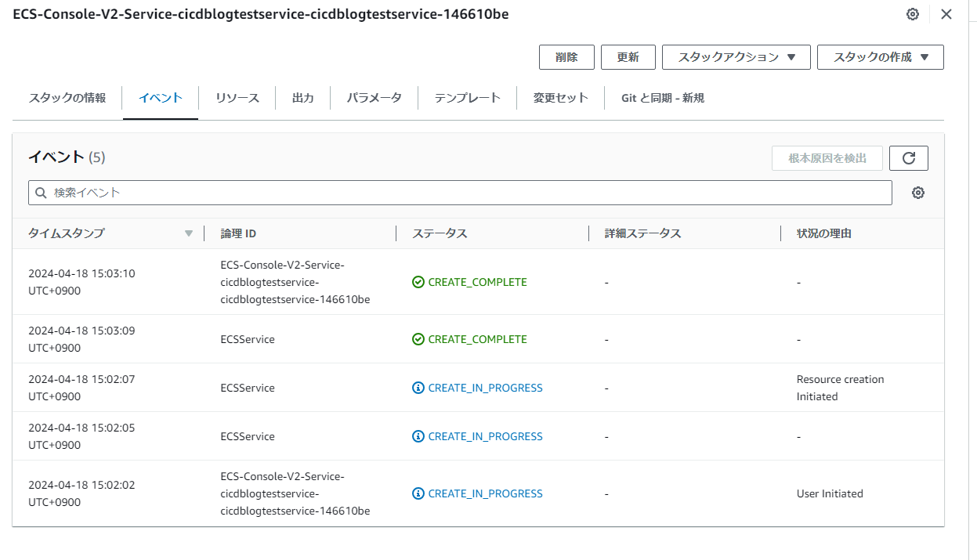
Task: Click ECSService logical ID at 15:02:07
Action: (248, 388)
